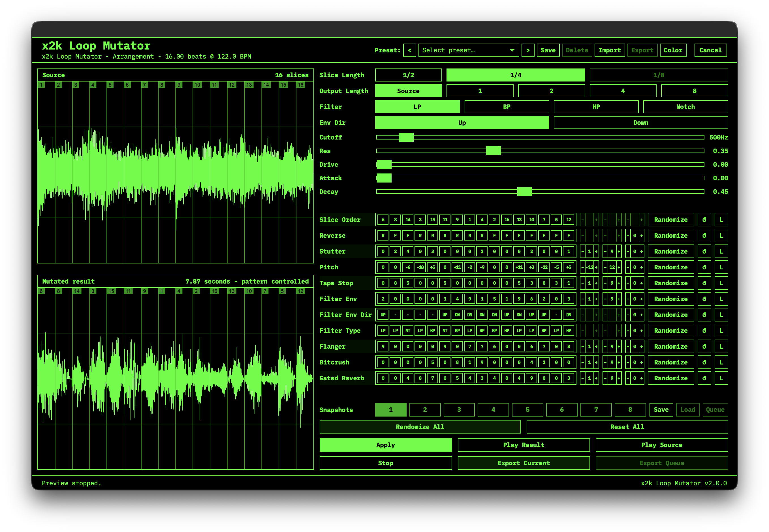Lock the Slice Order row

(x=721, y=220)
